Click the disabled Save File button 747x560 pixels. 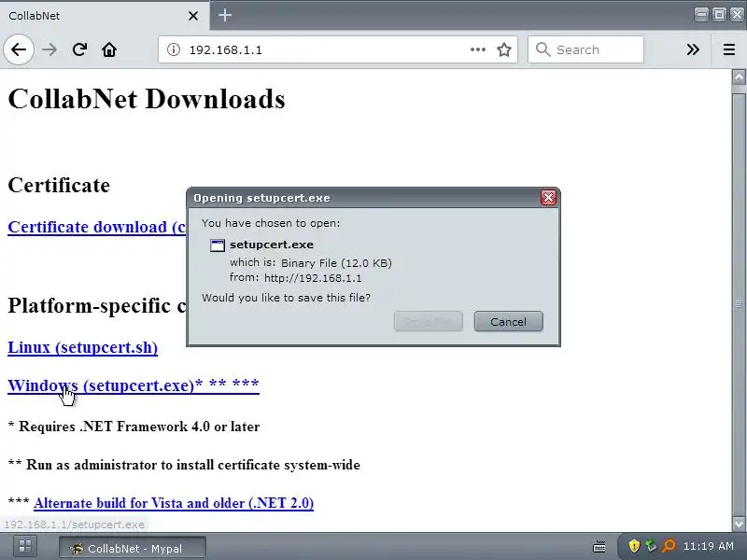coord(429,321)
